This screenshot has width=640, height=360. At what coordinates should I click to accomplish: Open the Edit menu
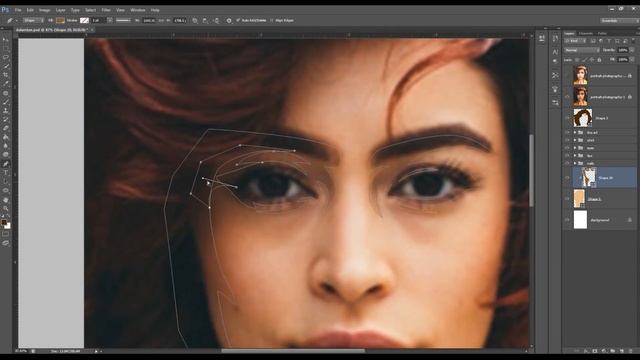click(30, 10)
